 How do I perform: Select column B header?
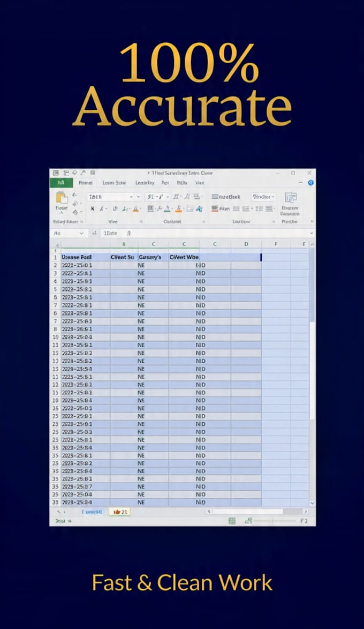pos(124,244)
